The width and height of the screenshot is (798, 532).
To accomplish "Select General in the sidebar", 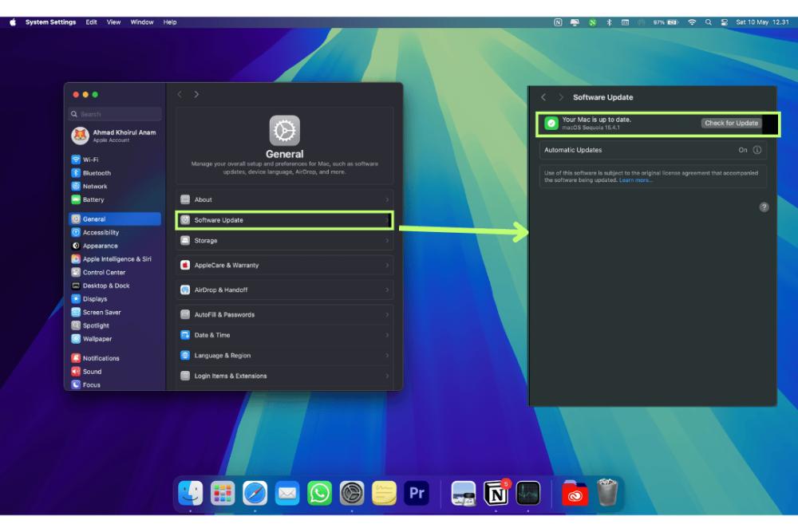I will 114,219.
